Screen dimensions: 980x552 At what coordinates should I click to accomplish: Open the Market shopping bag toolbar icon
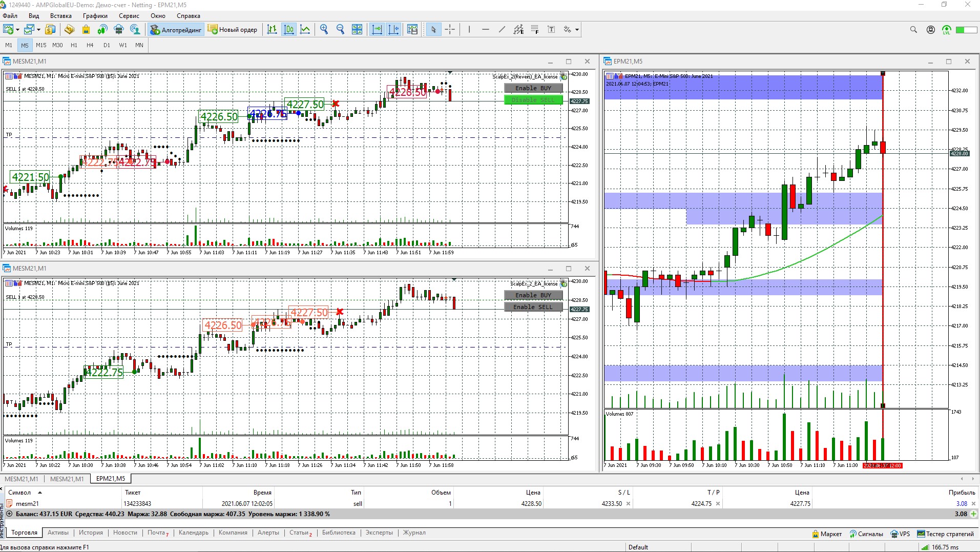pos(86,30)
